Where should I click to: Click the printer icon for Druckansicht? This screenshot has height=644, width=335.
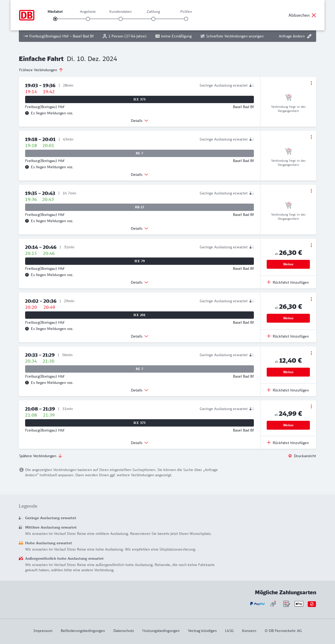coord(290,456)
